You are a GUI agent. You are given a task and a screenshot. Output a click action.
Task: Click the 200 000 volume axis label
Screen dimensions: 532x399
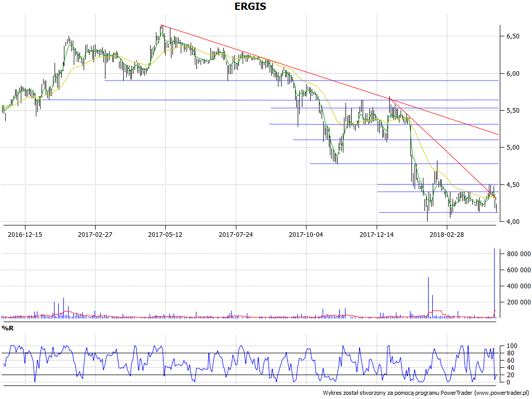pos(518,302)
